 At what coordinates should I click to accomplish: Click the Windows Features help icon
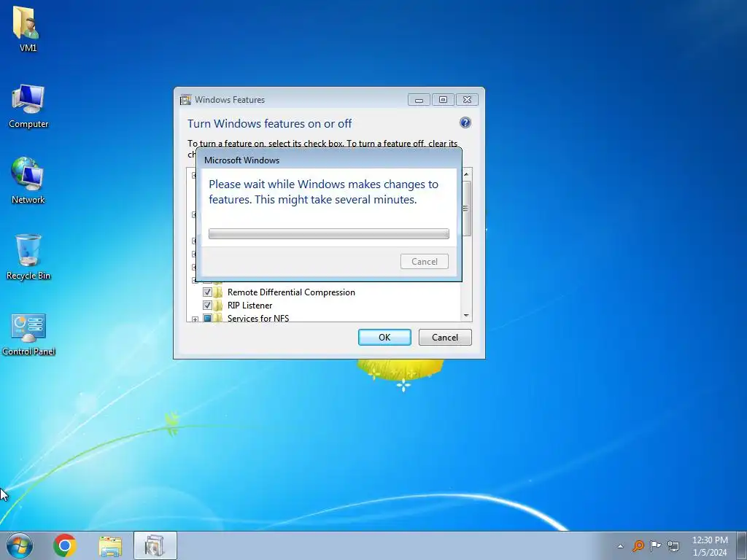(x=465, y=122)
